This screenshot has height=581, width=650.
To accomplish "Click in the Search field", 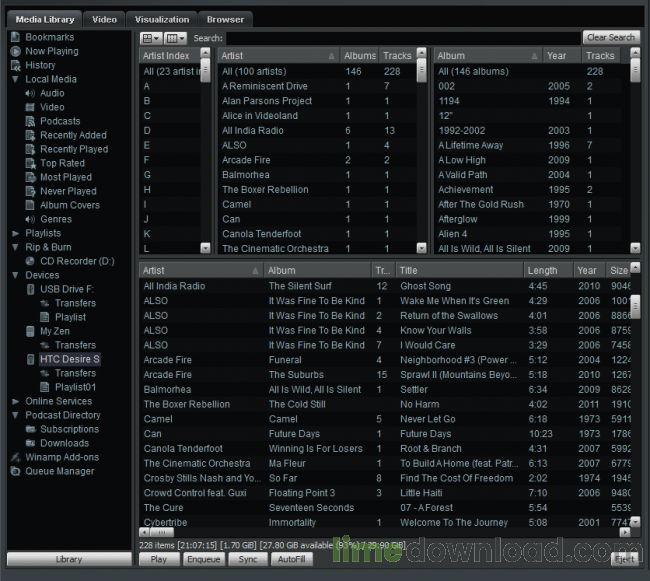I will coord(403,38).
